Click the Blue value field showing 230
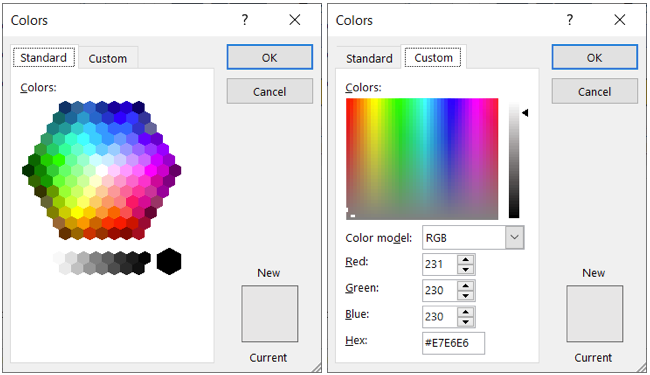The image size is (650, 375). (x=440, y=317)
